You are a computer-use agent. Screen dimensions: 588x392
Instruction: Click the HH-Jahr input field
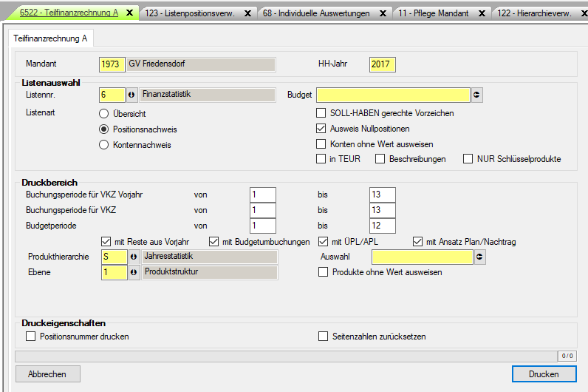click(x=382, y=64)
